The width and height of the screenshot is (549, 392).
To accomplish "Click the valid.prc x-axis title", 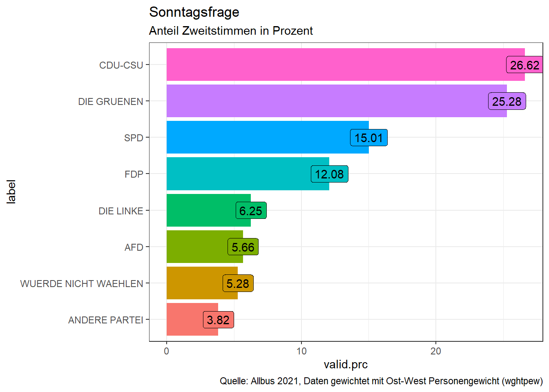I will 346,364.
